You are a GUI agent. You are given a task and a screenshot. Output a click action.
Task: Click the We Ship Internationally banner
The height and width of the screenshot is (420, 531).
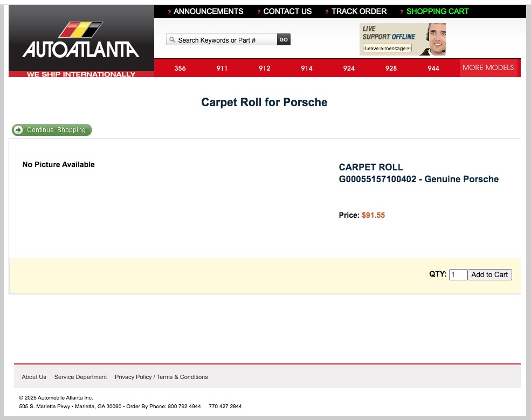coord(81,74)
